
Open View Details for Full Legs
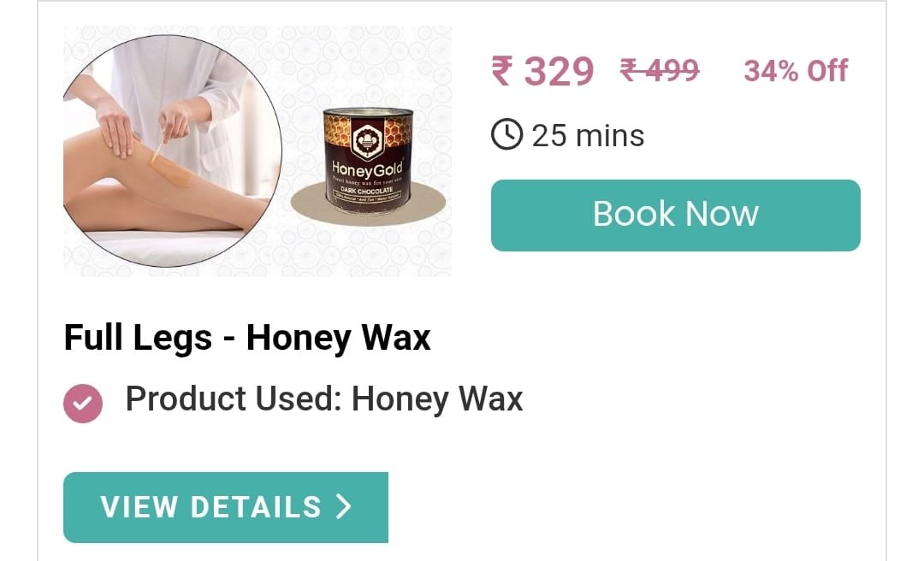pos(226,507)
